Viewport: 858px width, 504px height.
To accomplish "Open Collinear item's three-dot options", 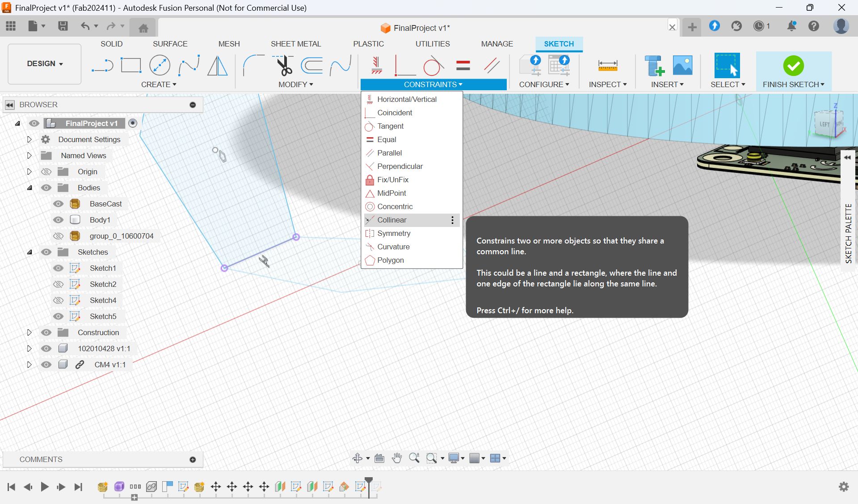I will (x=452, y=220).
